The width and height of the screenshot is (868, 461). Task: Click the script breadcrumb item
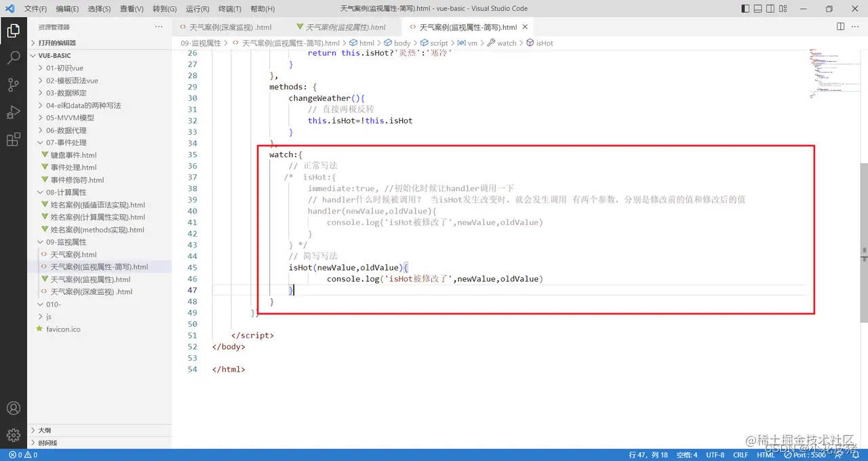[434, 43]
